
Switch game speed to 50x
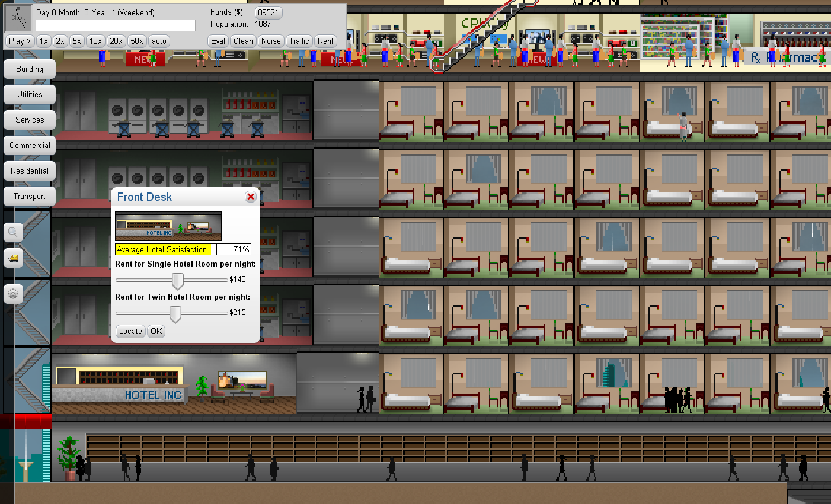[x=137, y=41]
